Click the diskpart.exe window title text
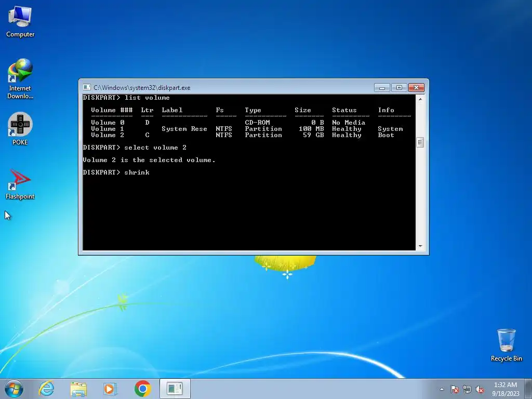This screenshot has height=399, width=532. pyautogui.click(x=142, y=88)
